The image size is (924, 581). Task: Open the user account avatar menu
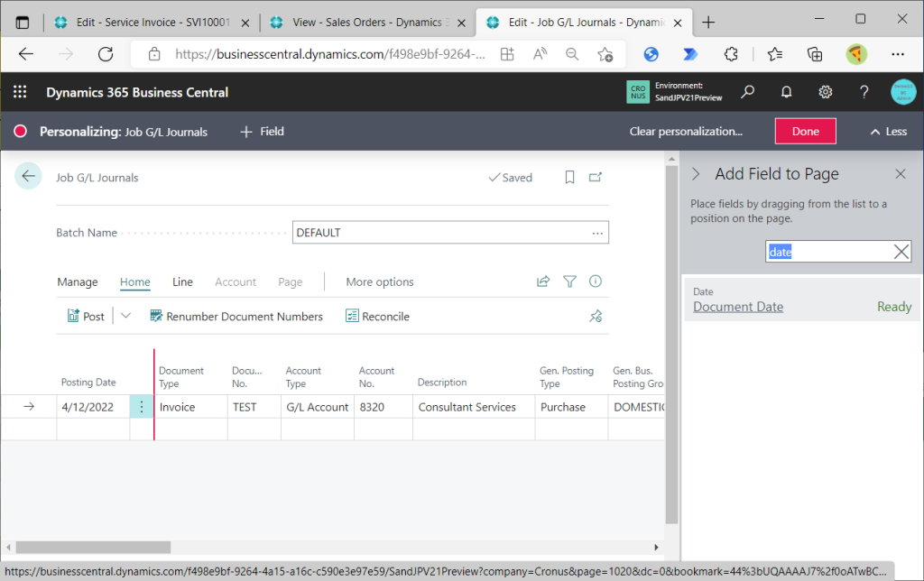(902, 92)
